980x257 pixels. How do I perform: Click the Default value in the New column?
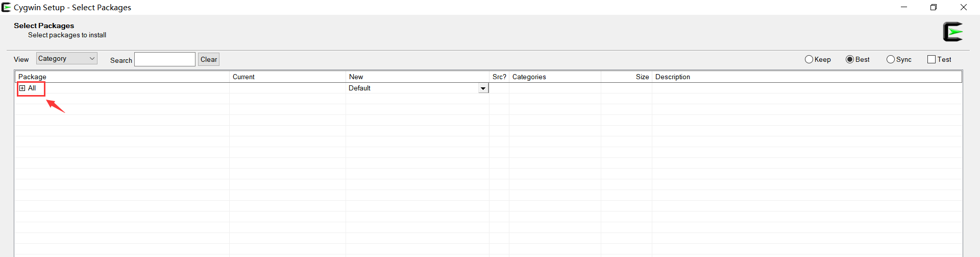(359, 88)
